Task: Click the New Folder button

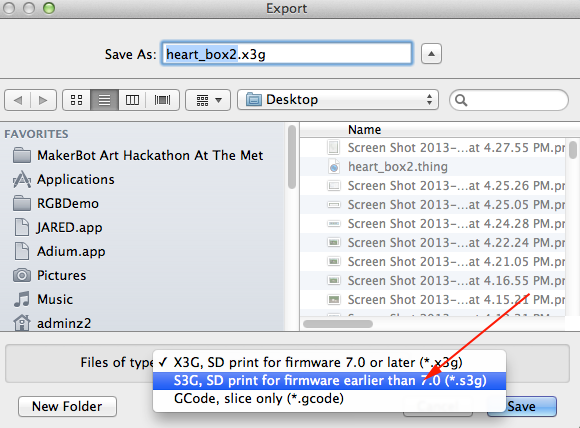Action: pyautogui.click(x=67, y=407)
